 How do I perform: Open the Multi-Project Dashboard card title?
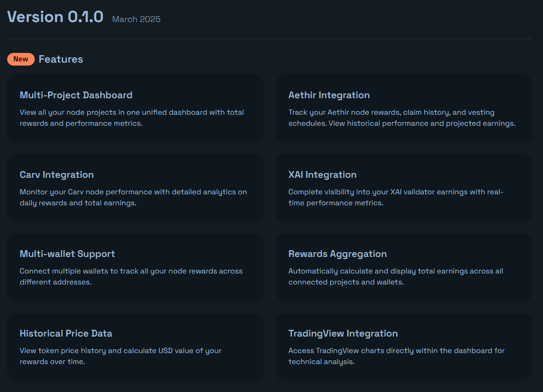click(76, 95)
